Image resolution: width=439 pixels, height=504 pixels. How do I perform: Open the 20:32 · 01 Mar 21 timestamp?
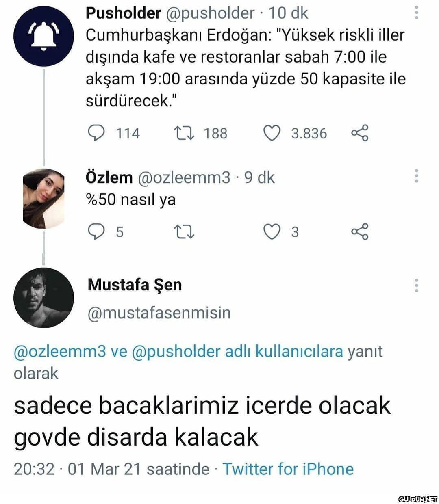click(111, 469)
